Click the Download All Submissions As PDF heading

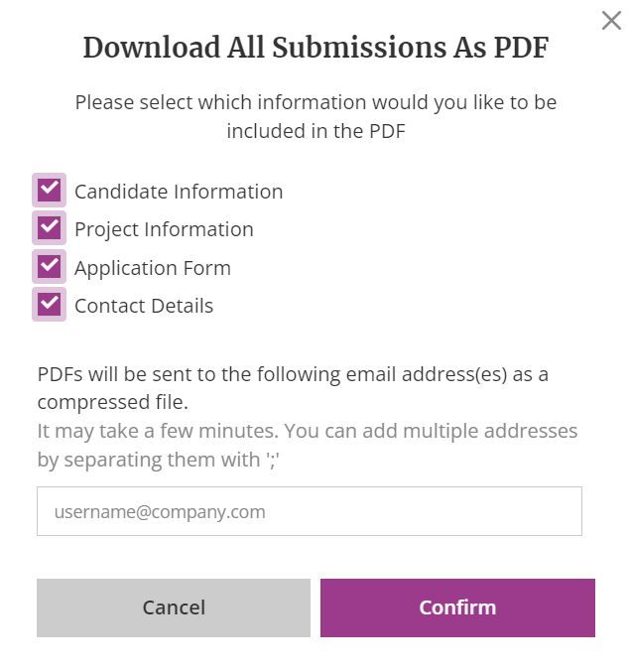(x=315, y=47)
